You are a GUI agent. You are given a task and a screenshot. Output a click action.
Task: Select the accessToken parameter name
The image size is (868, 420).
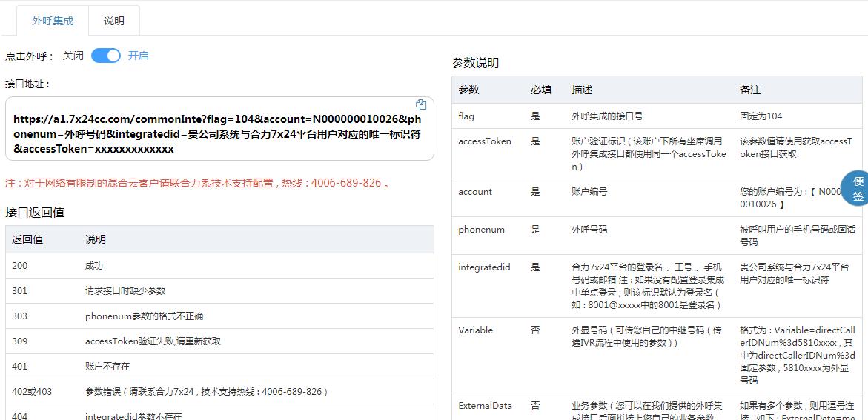(x=485, y=141)
